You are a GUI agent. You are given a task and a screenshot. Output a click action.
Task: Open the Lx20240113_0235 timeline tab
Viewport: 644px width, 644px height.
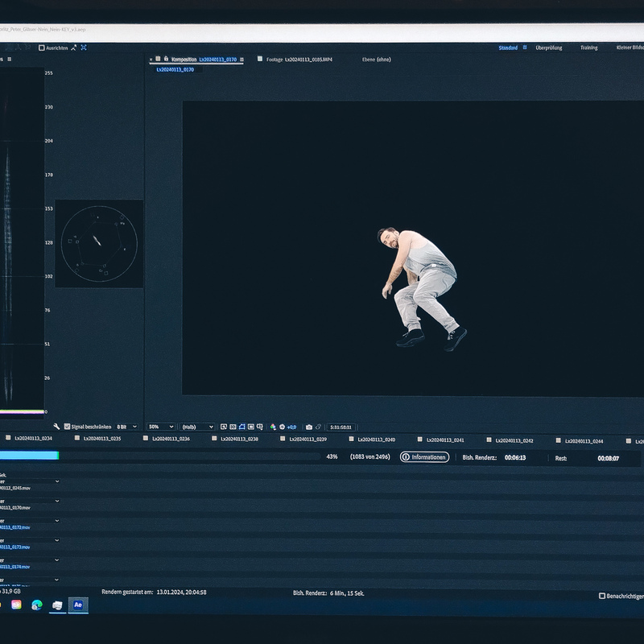[102, 439]
